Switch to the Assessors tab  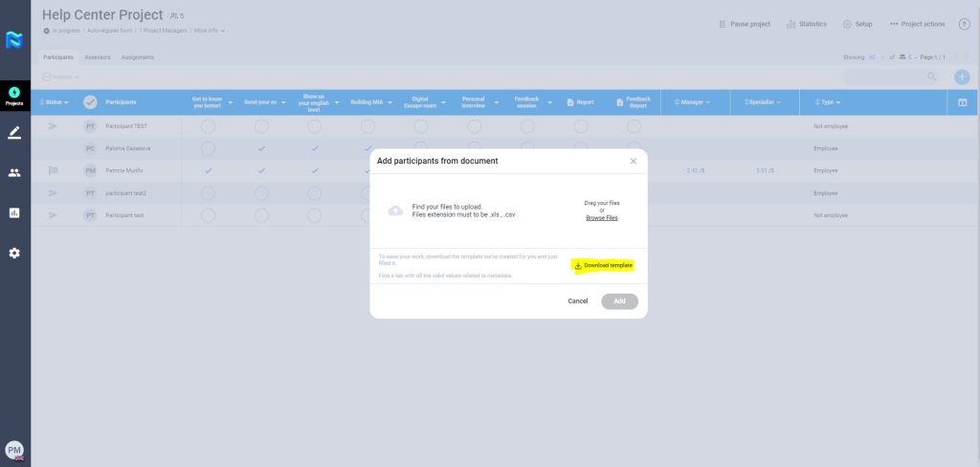(x=98, y=57)
